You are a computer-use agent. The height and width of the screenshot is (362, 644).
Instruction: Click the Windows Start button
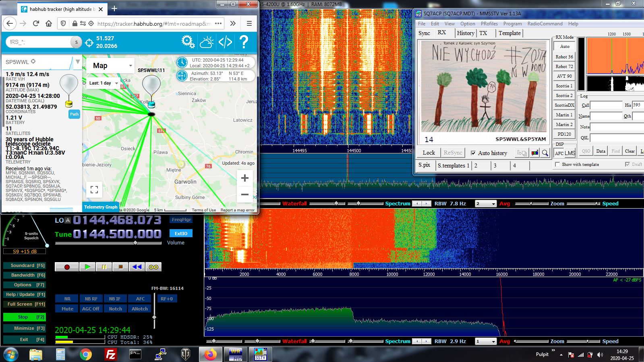[11, 354]
